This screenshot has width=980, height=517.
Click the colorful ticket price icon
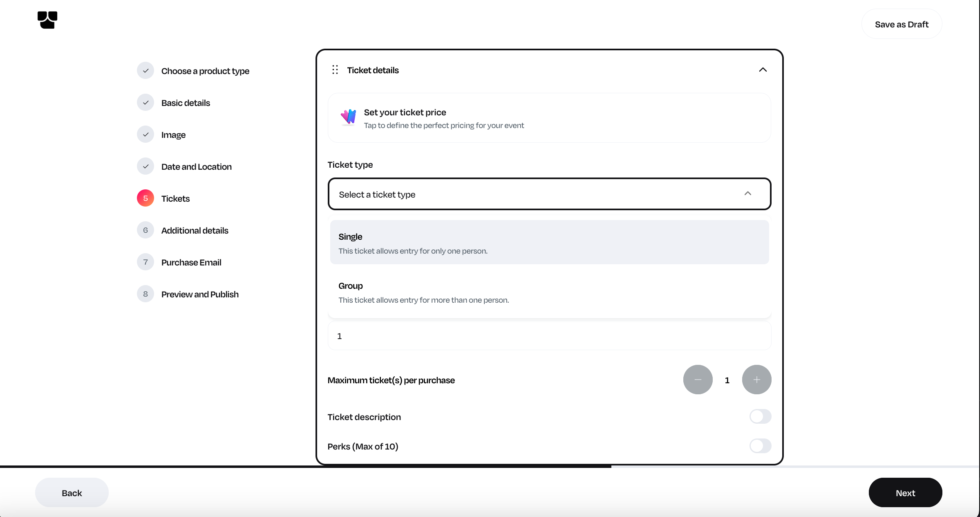349,117
